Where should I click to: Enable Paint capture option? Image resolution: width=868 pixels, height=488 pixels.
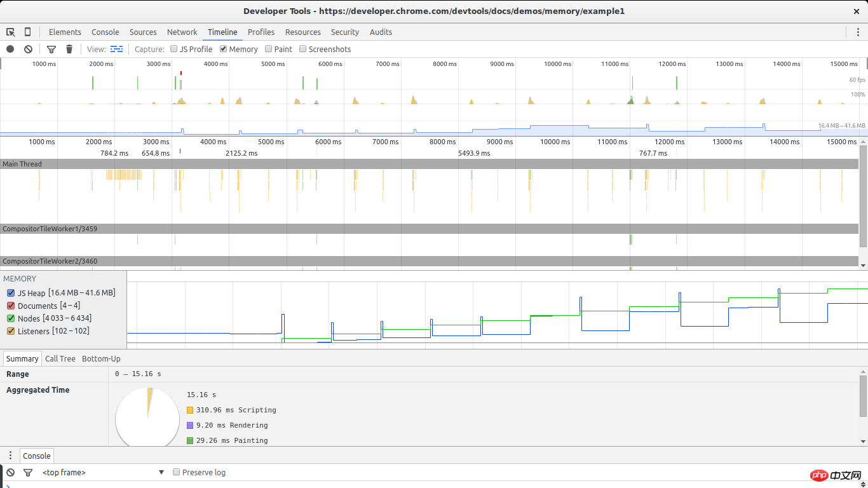pos(268,49)
